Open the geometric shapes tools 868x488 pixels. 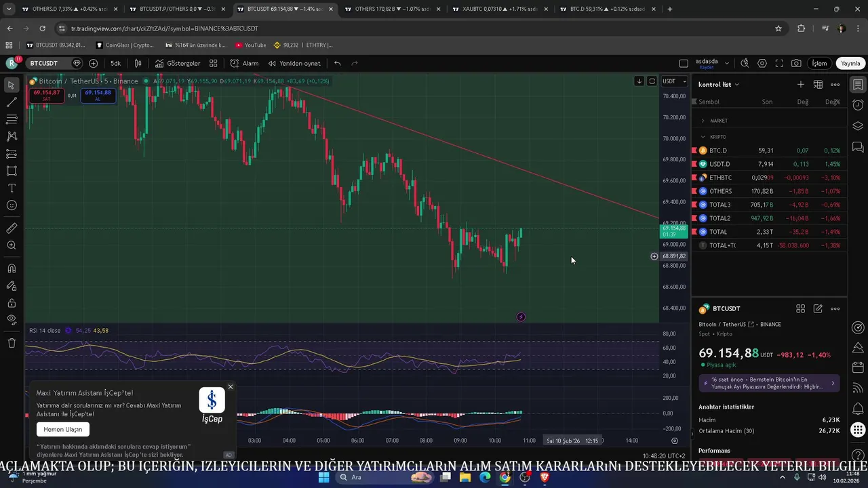point(11,171)
